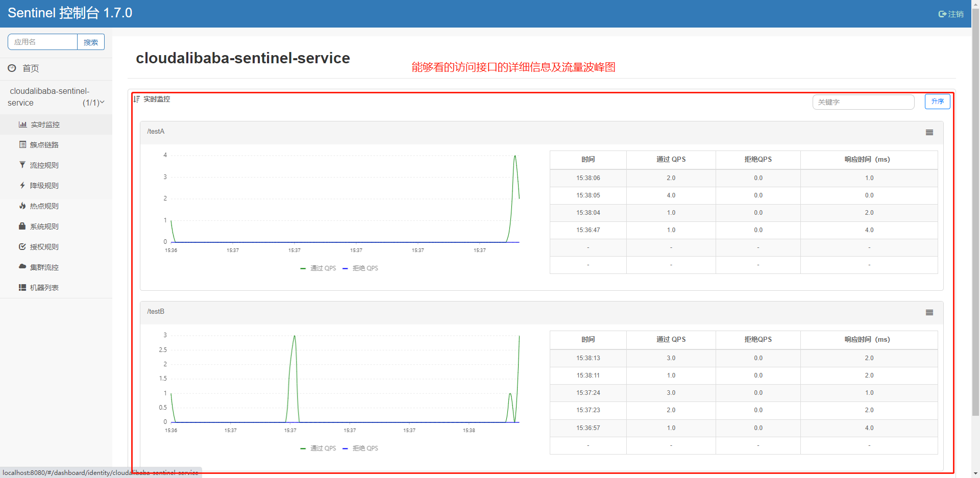Click the /testA resource title
Viewport: 980px width, 478px height.
pyautogui.click(x=156, y=132)
